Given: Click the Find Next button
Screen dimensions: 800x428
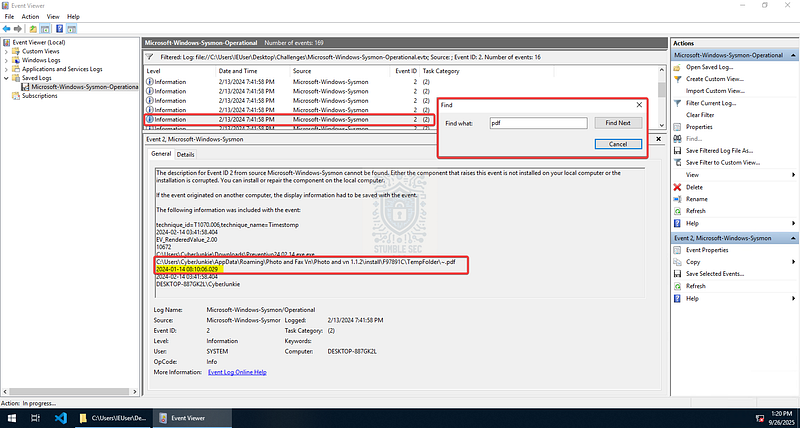Looking at the screenshot, I should [x=618, y=123].
